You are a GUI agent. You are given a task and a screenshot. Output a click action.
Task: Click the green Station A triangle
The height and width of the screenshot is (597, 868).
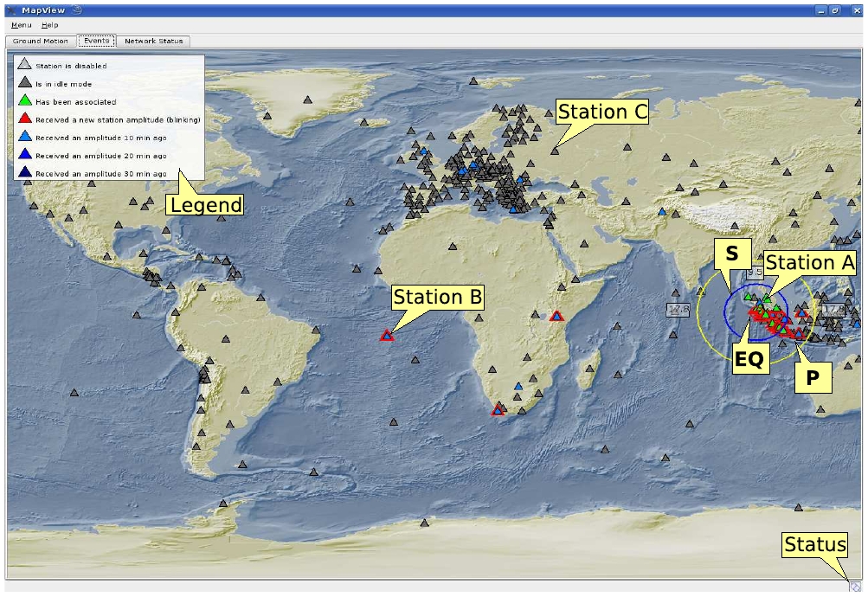pos(766,298)
